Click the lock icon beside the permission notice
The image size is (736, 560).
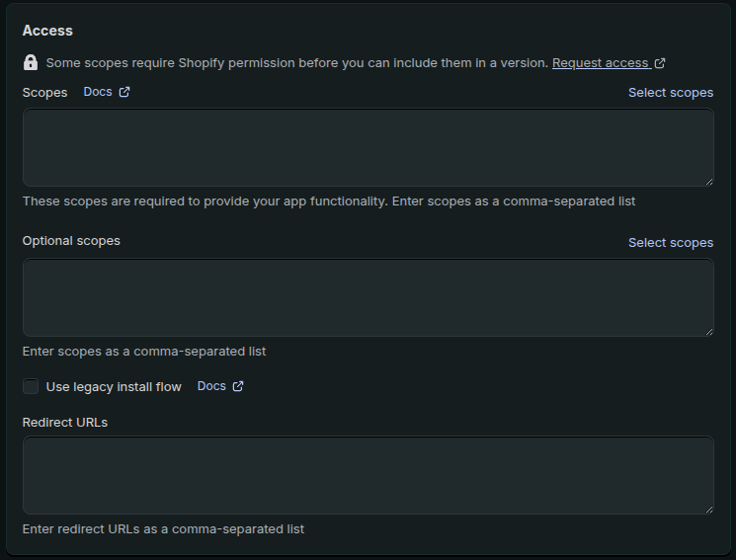click(x=31, y=63)
